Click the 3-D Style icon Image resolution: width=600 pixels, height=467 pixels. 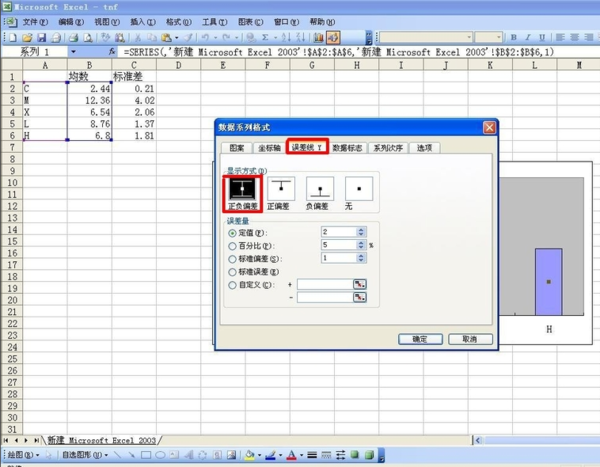point(369,455)
